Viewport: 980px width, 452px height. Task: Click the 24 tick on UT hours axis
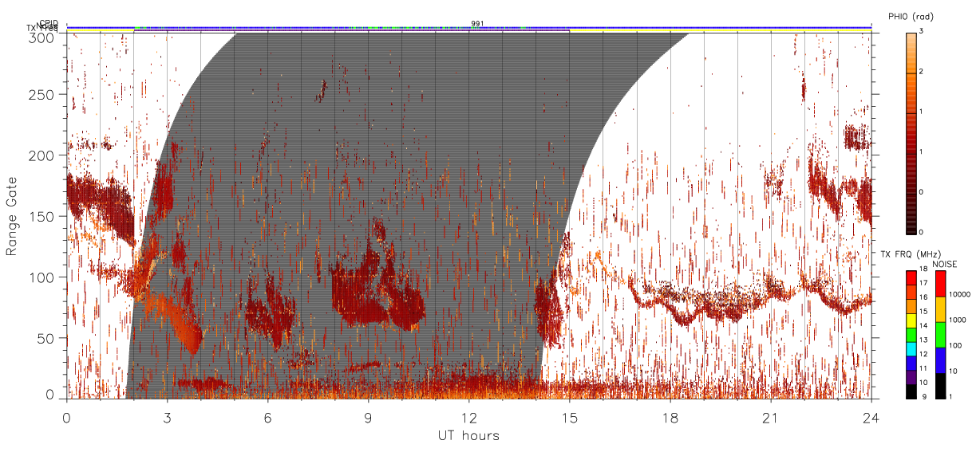871,417
